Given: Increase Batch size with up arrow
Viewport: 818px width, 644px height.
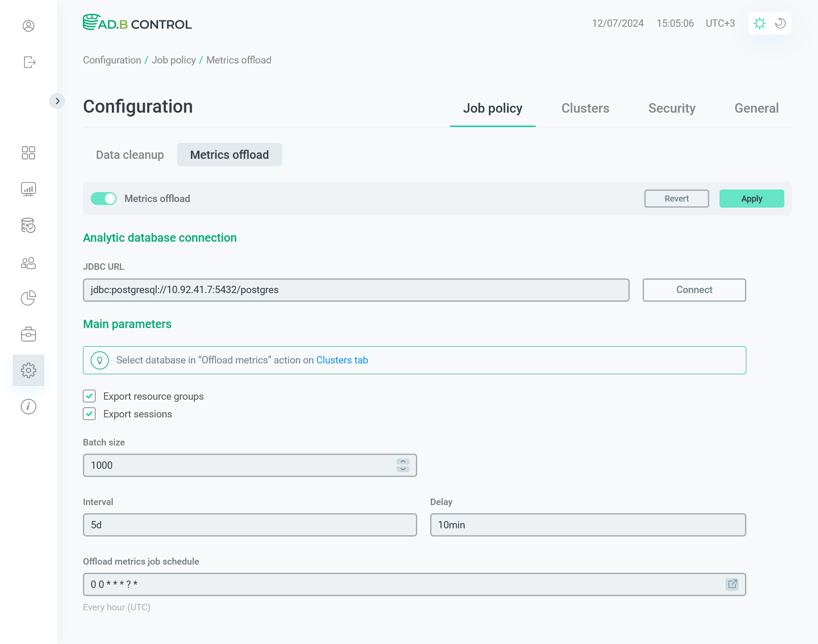Looking at the screenshot, I should click(403, 461).
